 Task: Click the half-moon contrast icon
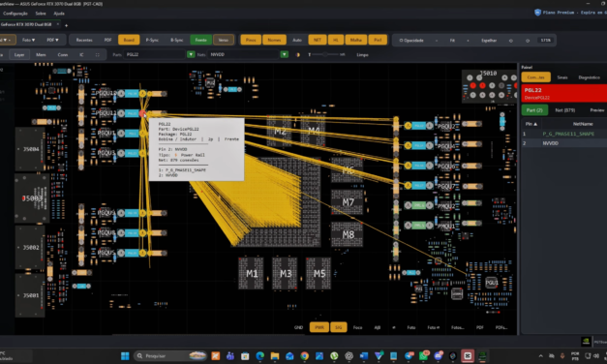(x=298, y=54)
